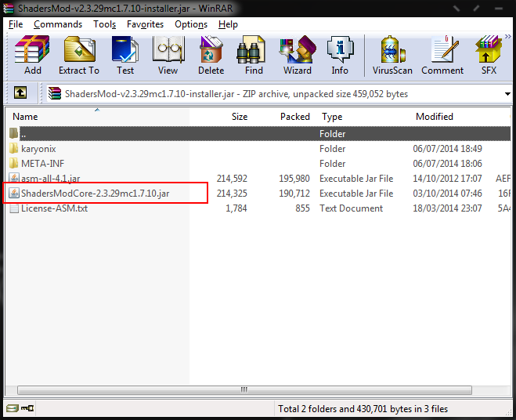This screenshot has height=420, width=516.
Task: Sort by the Type column header
Action: coord(332,117)
